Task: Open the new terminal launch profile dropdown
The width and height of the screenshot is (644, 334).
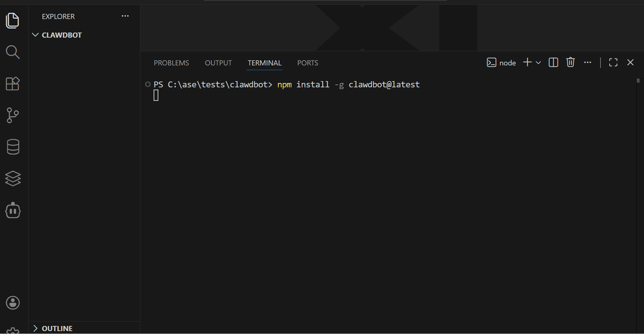Action: (538, 62)
